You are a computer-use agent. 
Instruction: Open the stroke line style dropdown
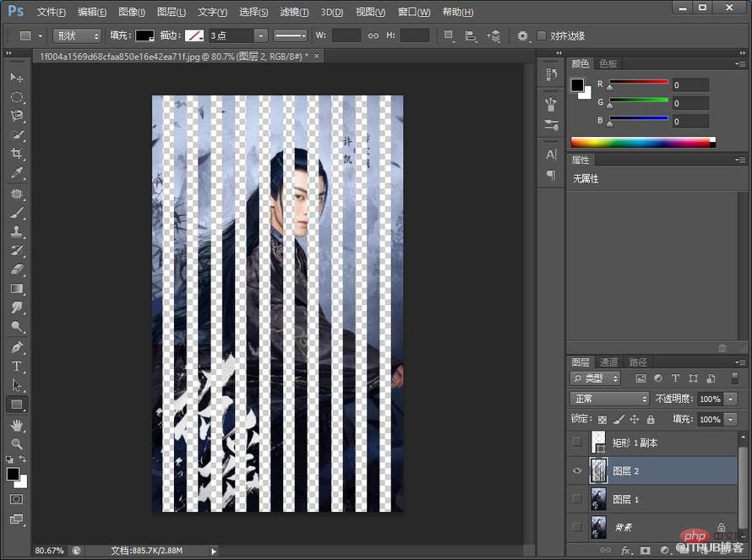tap(290, 35)
